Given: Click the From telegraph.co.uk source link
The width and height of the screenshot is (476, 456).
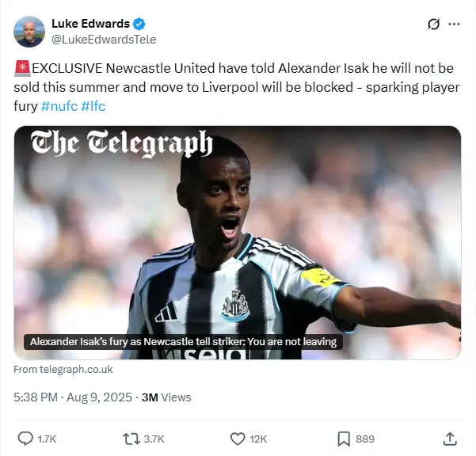Looking at the screenshot, I should coord(63,369).
